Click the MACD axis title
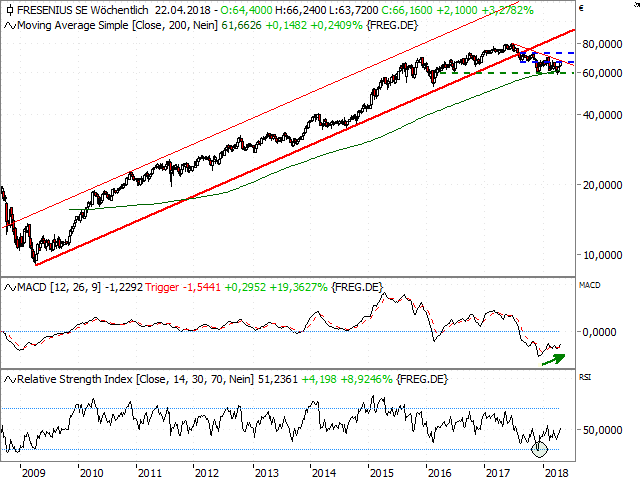This screenshot has height=480, width=640. [589, 285]
